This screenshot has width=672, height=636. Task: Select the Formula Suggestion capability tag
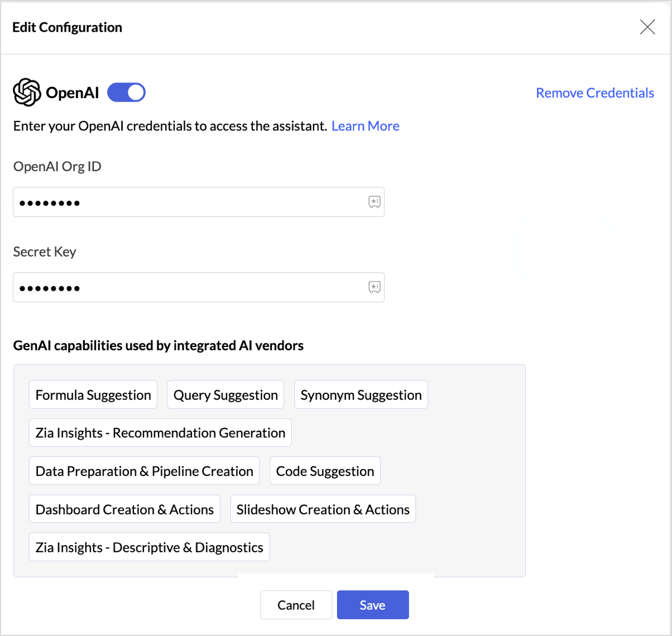(x=93, y=395)
